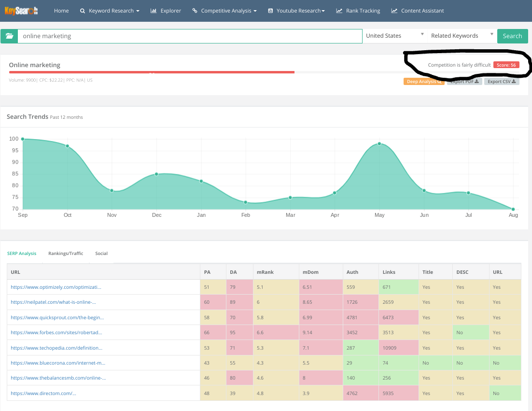This screenshot has height=411, width=532.
Task: Click the Deep Analysis button
Action: coord(424,82)
